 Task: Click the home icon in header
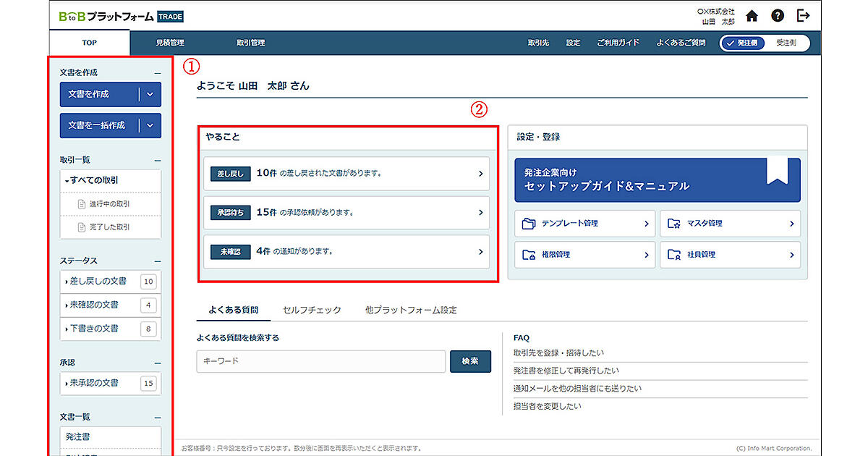tap(752, 15)
